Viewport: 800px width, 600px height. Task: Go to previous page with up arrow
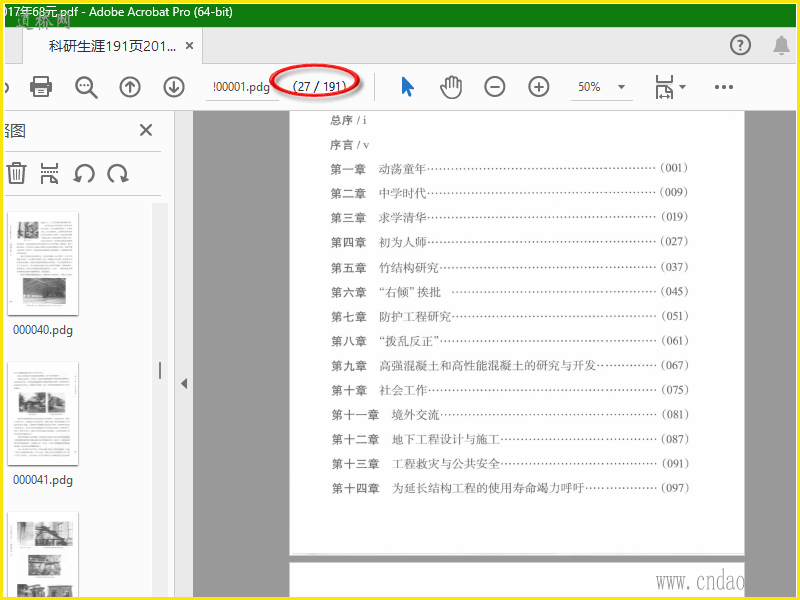tap(130, 87)
